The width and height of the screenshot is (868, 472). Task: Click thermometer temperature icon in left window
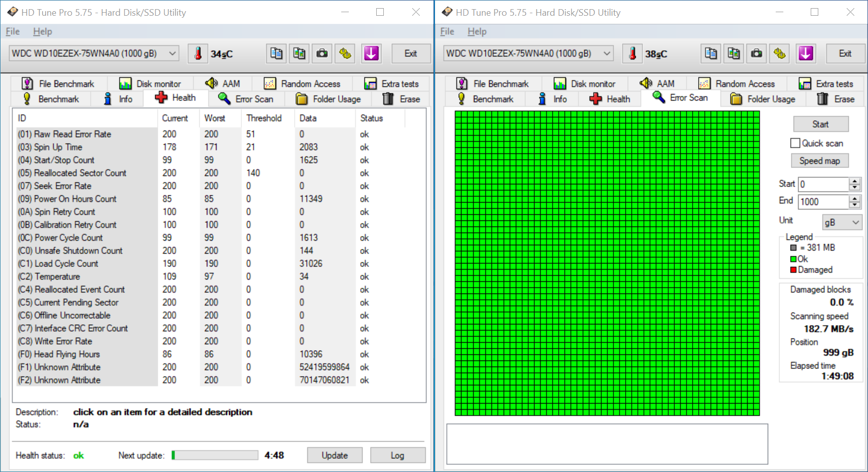click(198, 53)
